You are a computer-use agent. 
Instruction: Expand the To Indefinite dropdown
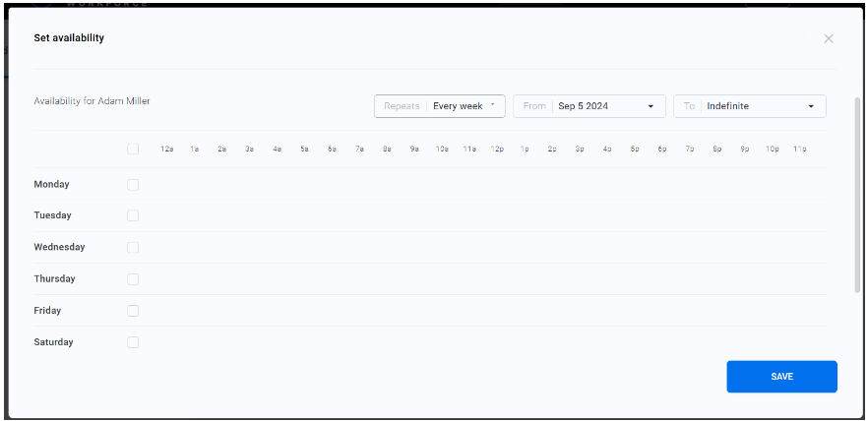coord(749,106)
